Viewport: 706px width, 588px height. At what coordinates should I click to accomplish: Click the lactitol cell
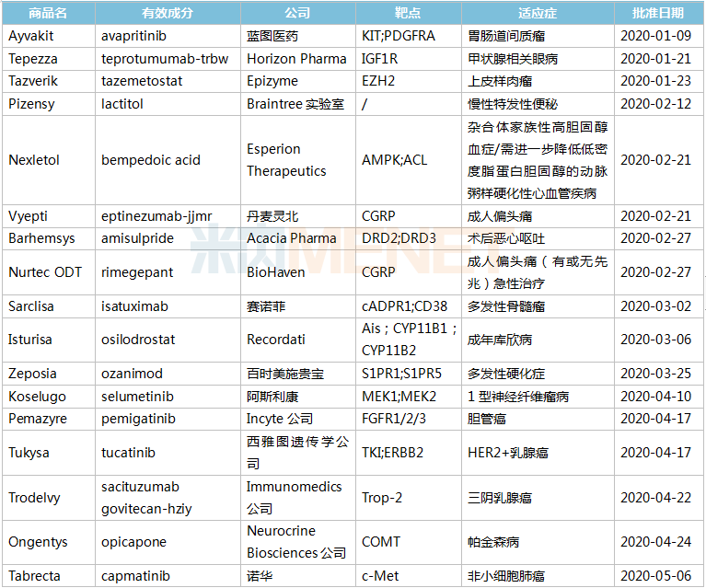coord(168,104)
